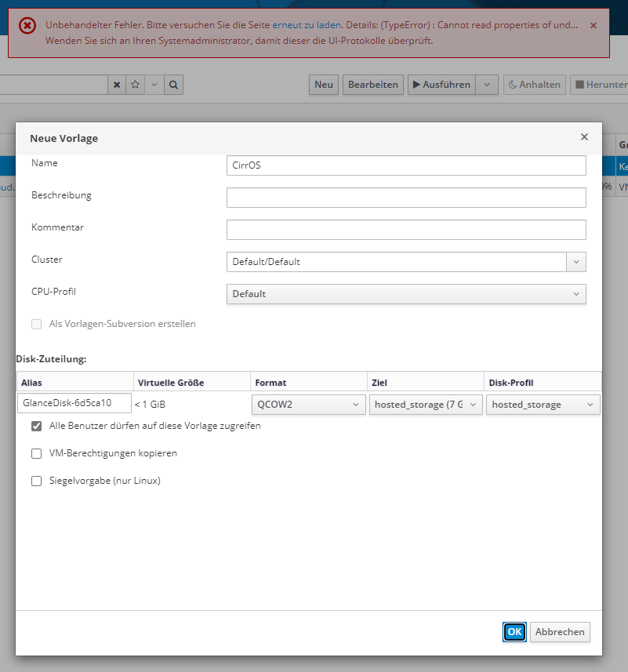Open the QCOW2 format dropdown
This screenshot has width=628, height=672.
click(308, 405)
